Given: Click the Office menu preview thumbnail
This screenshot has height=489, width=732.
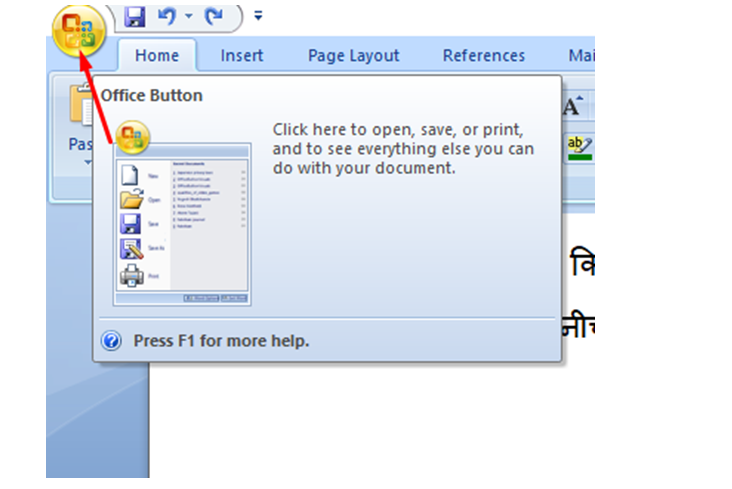Looking at the screenshot, I should coord(183,225).
